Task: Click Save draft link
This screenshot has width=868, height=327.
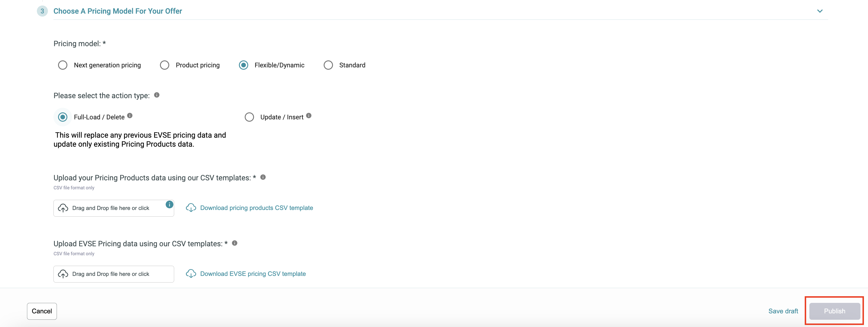Action: point(783,311)
